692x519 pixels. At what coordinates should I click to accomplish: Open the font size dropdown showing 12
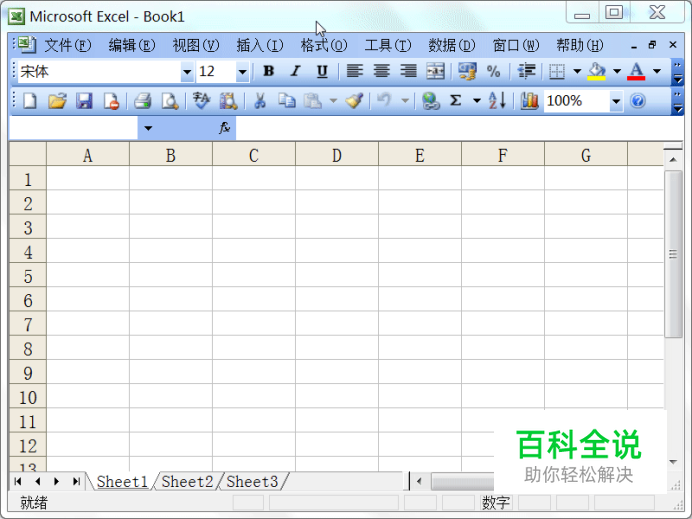(x=242, y=71)
